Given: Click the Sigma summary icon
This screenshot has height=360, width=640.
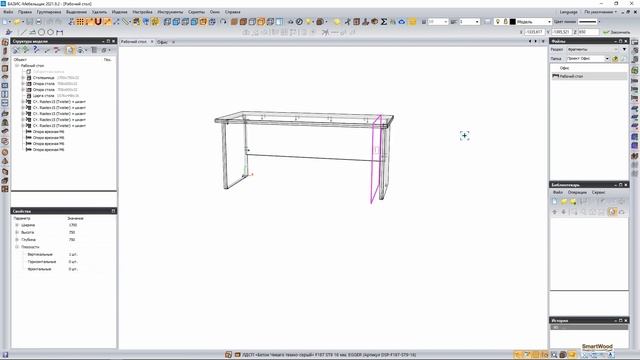Looking at the screenshot, I should pos(384,22).
